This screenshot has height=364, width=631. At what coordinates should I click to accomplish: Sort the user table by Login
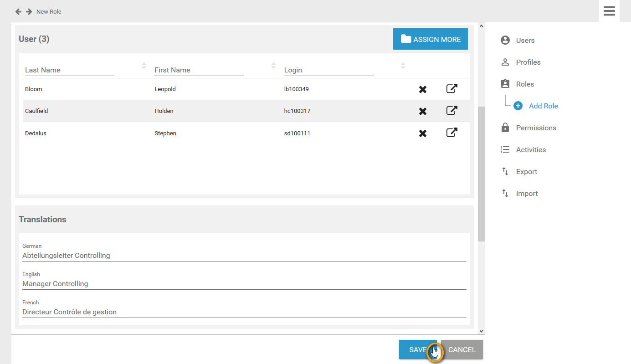click(403, 66)
